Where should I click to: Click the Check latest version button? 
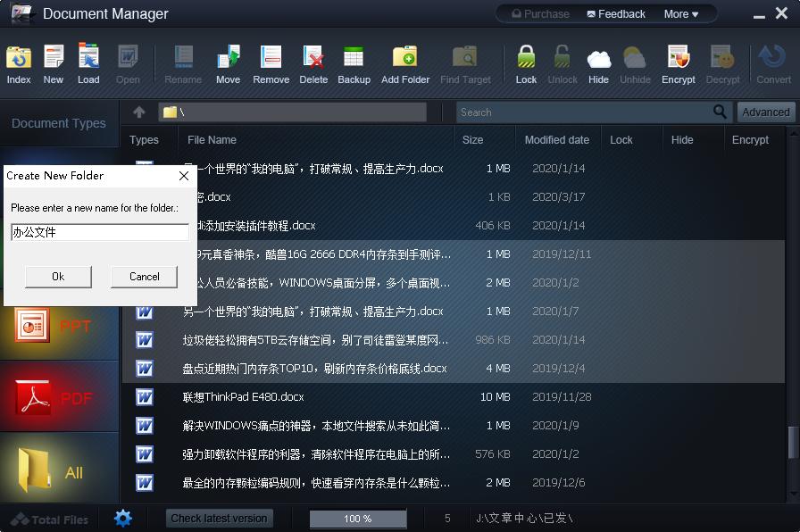coord(219,518)
